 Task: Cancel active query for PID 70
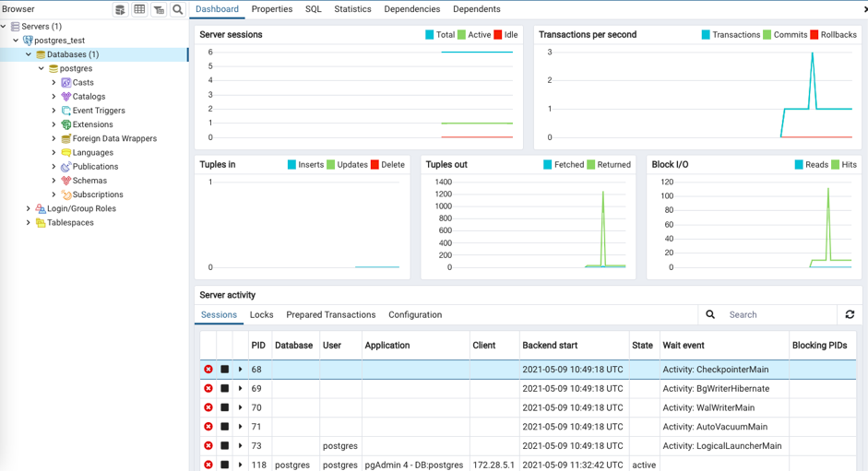(x=225, y=407)
